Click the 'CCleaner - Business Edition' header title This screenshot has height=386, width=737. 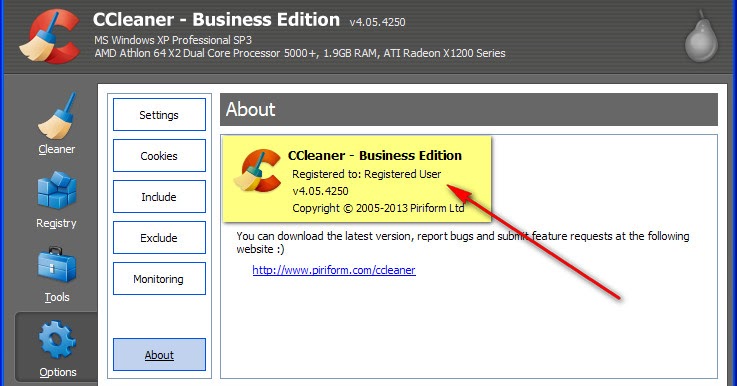pos(216,20)
